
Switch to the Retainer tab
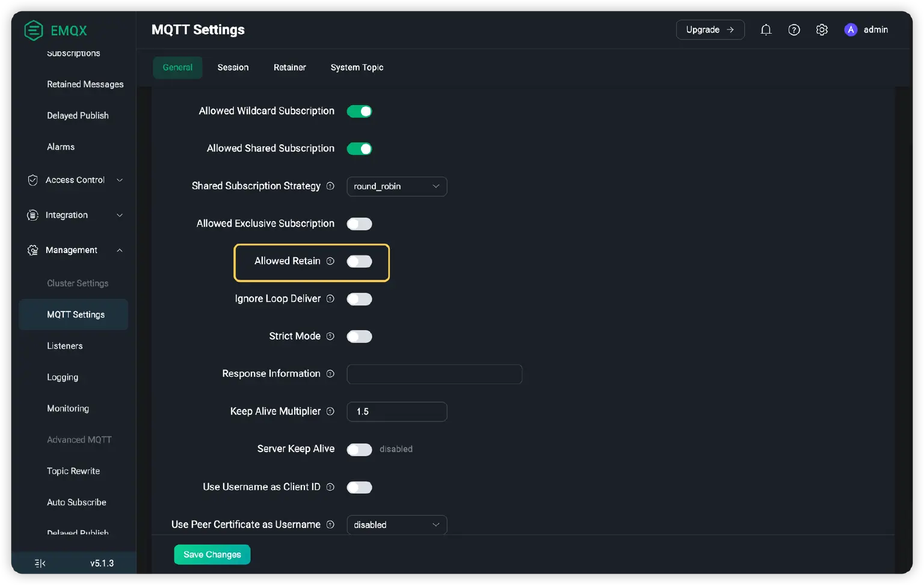point(289,67)
